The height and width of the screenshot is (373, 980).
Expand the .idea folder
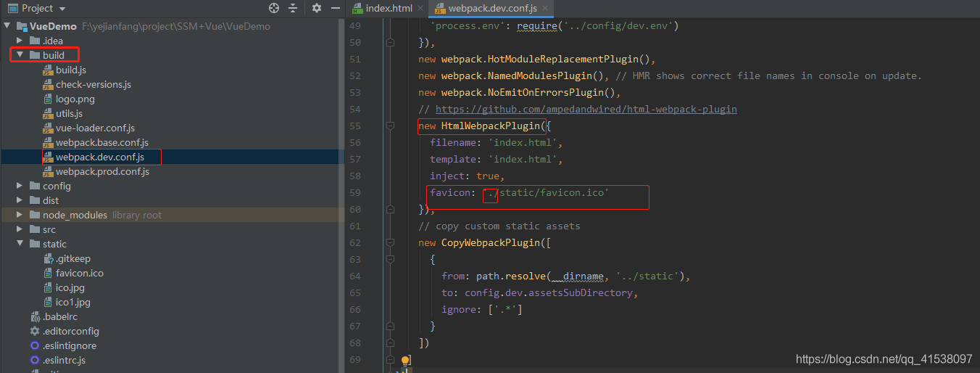pos(21,41)
